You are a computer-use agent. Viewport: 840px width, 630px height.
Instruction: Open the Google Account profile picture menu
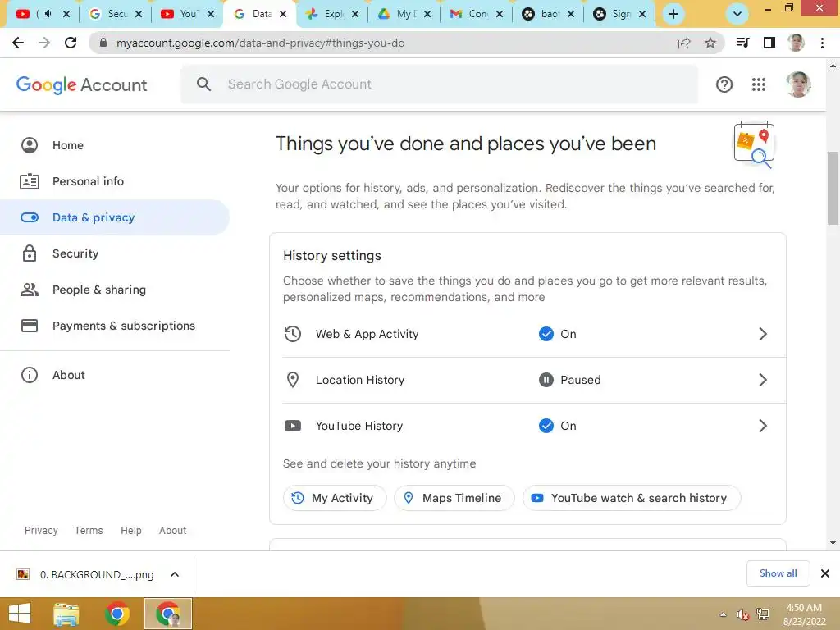coord(797,84)
